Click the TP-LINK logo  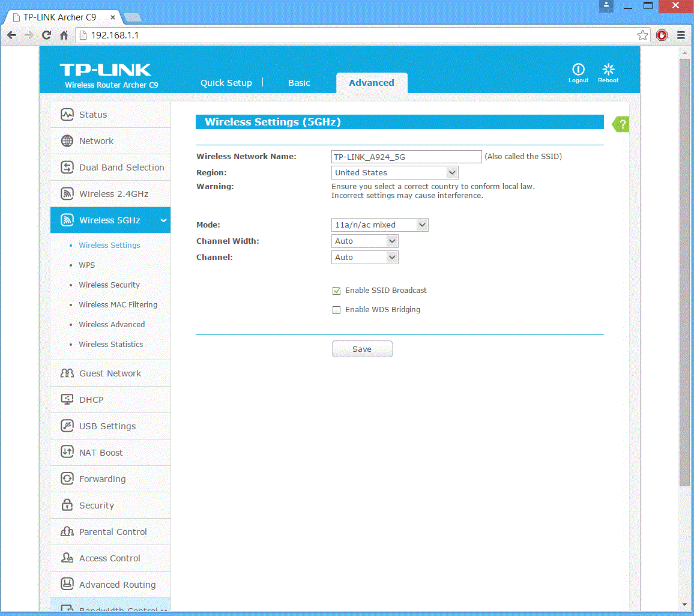[x=105, y=70]
